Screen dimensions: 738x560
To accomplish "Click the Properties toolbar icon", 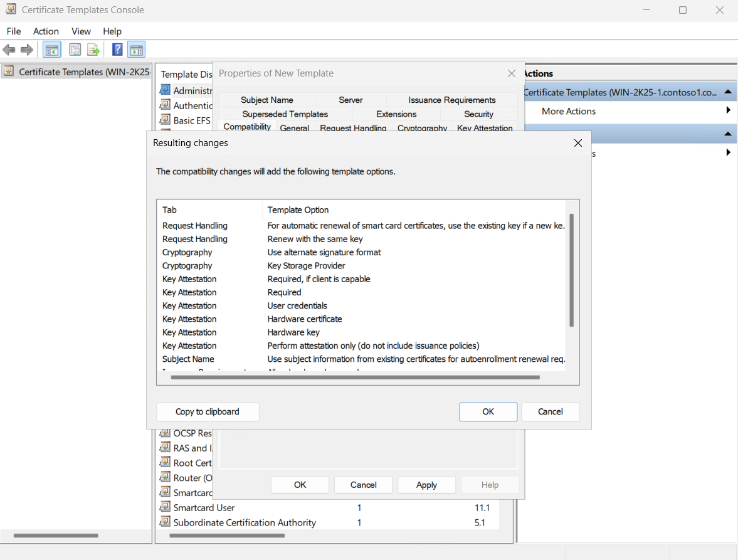I will click(75, 50).
